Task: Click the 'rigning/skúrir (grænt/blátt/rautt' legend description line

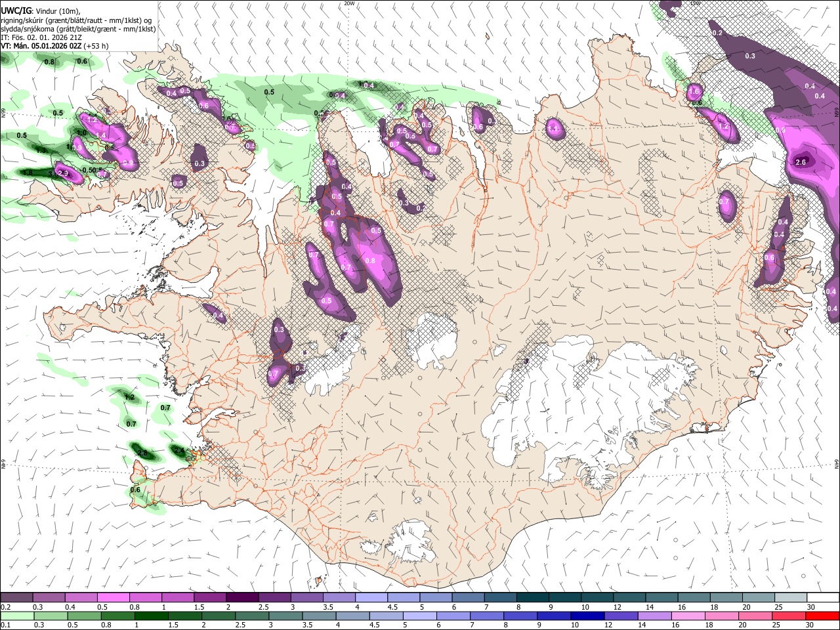Action: (75, 20)
